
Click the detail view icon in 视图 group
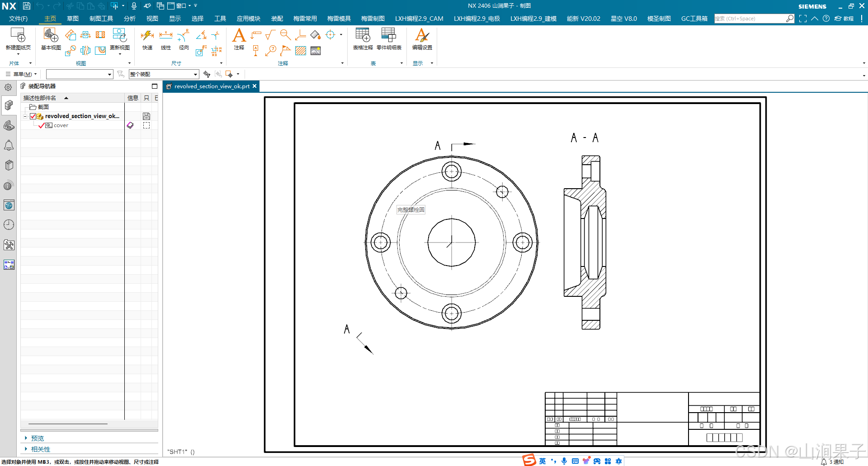pyautogui.click(x=70, y=51)
